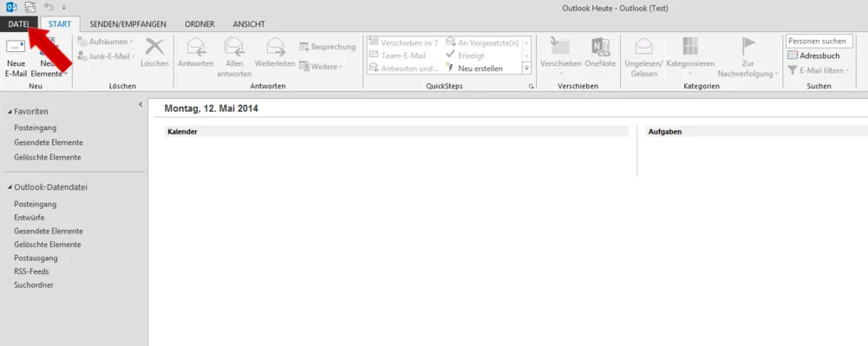Collapse the Outlook-Datendatei tree
Viewport: 868px width, 346px height.
[x=10, y=187]
